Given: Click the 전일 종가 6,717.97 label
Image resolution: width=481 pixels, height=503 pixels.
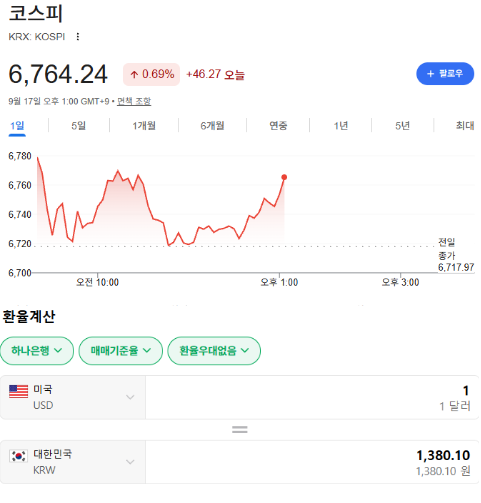Looking at the screenshot, I should click(x=457, y=256).
